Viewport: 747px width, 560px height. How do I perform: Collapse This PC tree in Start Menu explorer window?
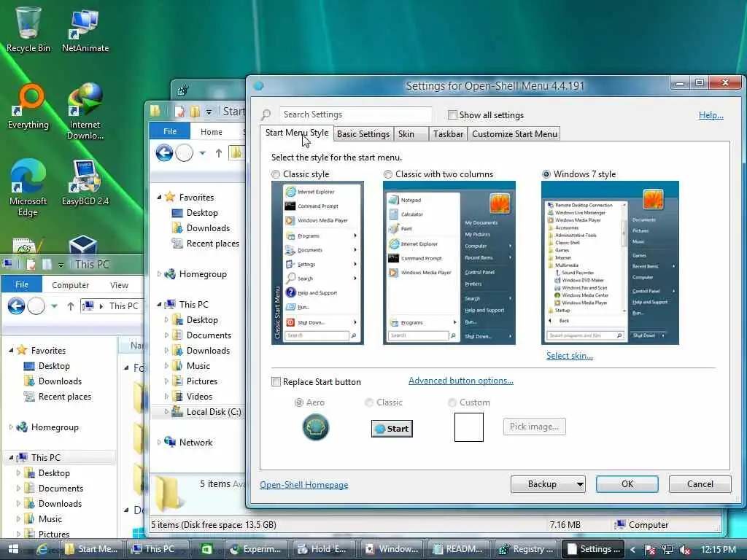tap(159, 305)
